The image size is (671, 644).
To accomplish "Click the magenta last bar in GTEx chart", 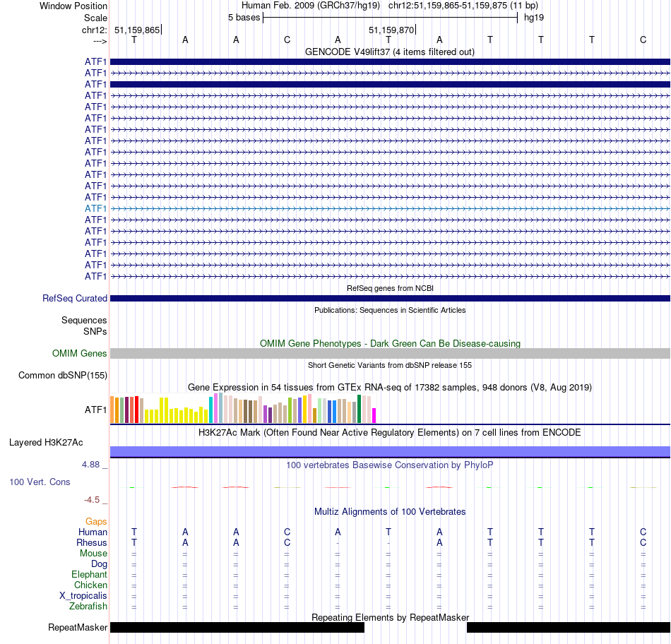I will coord(374,415).
